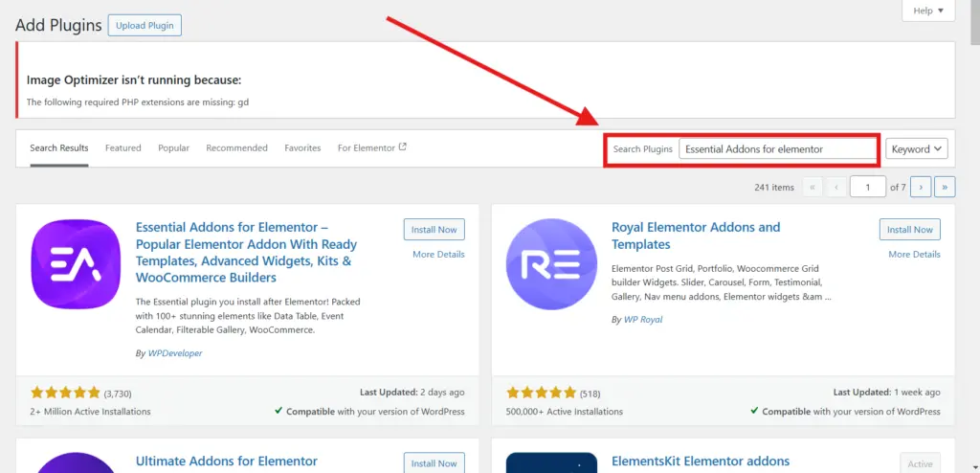The width and height of the screenshot is (980, 473).
Task: Click the 'of 7' pages text
Action: point(898,187)
